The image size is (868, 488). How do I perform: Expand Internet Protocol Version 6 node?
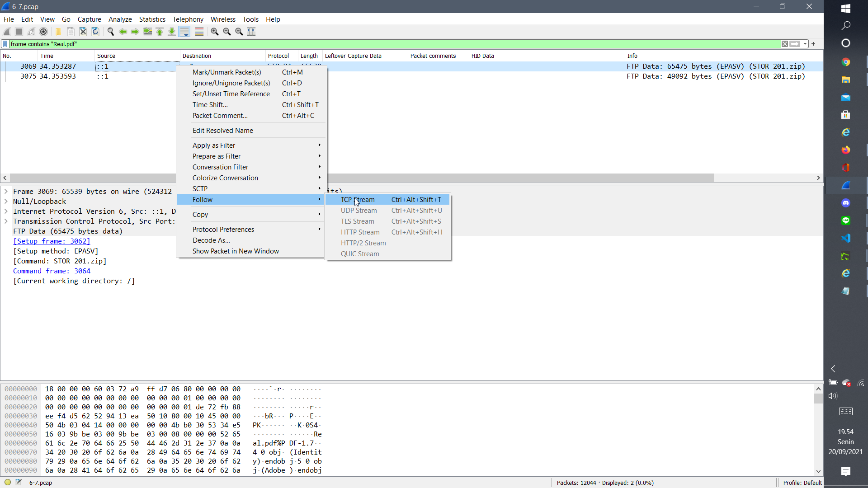click(6, 211)
